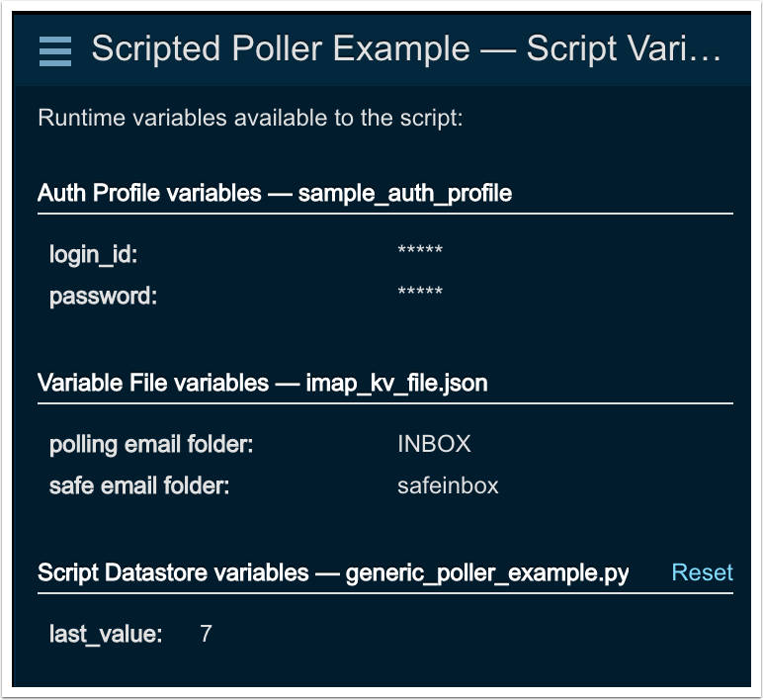Select the 'polling email folder' label
Screen dimensions: 763x700
(x=151, y=444)
